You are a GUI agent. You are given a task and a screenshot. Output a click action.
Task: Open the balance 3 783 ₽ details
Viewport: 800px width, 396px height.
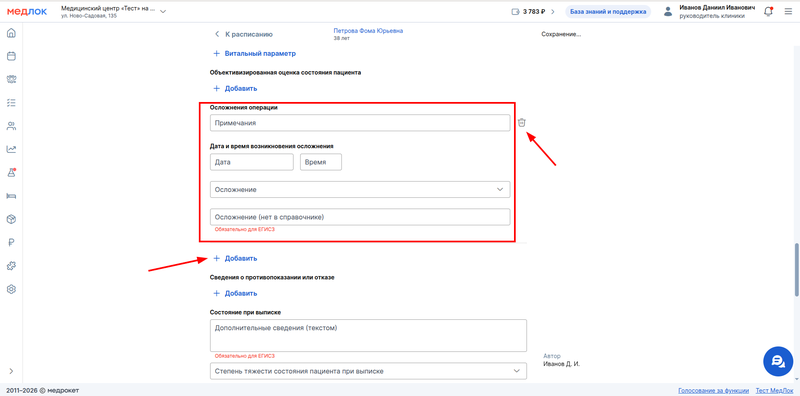pos(534,12)
